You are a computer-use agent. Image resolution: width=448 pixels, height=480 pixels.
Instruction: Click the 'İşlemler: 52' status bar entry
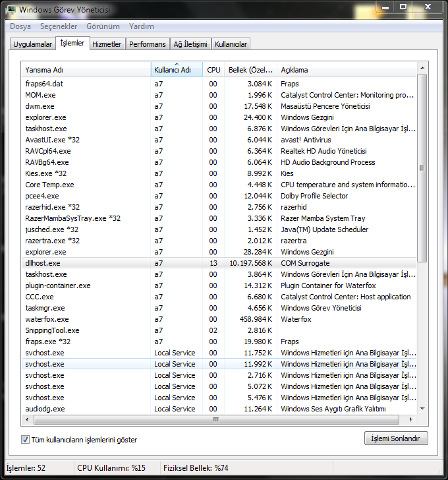click(26, 468)
